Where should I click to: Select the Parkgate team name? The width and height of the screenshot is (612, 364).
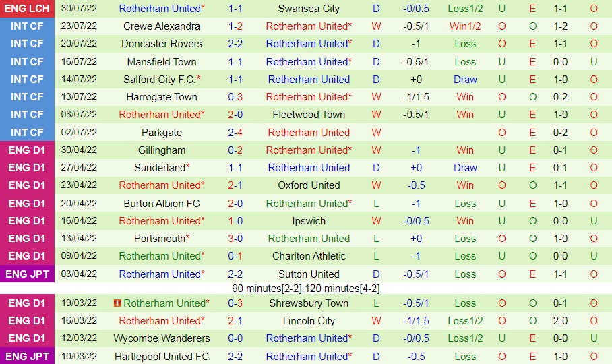(162, 132)
